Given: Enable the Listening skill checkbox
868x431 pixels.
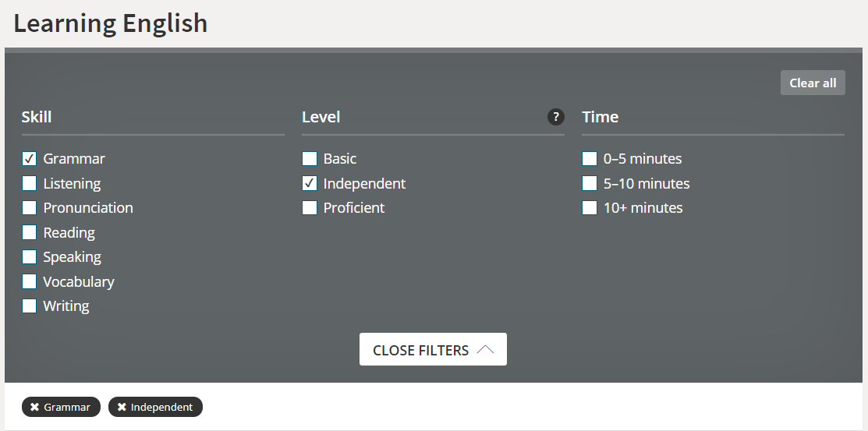Looking at the screenshot, I should tap(30, 184).
